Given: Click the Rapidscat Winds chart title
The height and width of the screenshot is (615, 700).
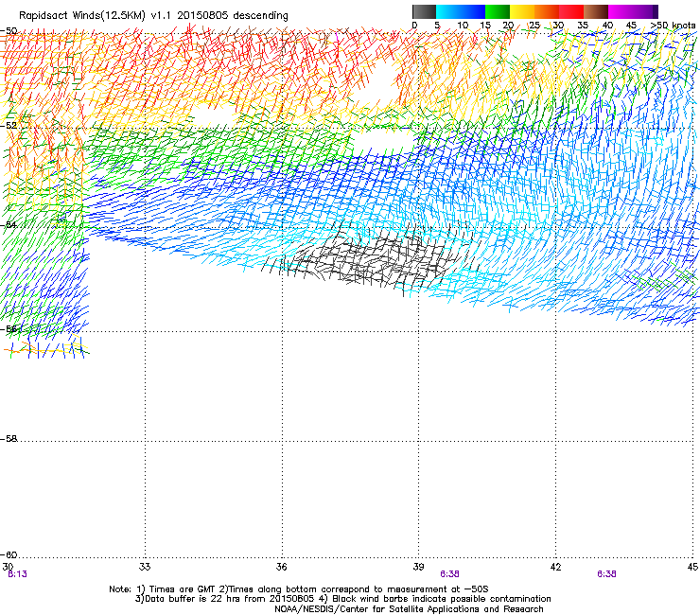Looking at the screenshot, I should (153, 16).
